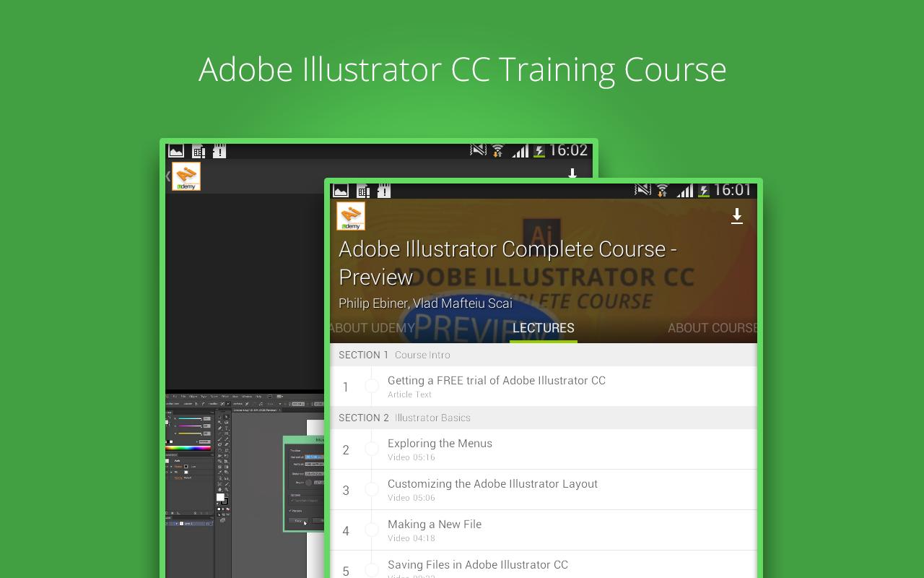Open lecture Getting a FREE trial of Adobe Illustrator CC
Viewport: 924px width, 578px height.
pyautogui.click(x=544, y=387)
